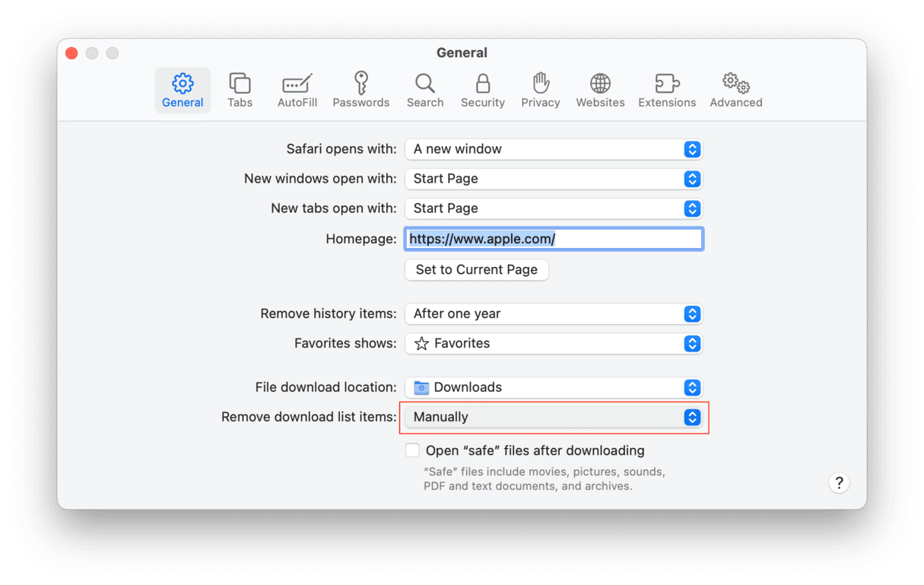Click the Set to Current Page button
The image size is (924, 585).
click(x=477, y=269)
